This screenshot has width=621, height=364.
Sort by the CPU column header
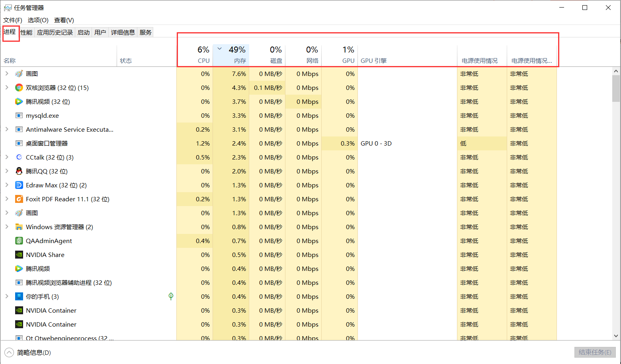pyautogui.click(x=195, y=55)
